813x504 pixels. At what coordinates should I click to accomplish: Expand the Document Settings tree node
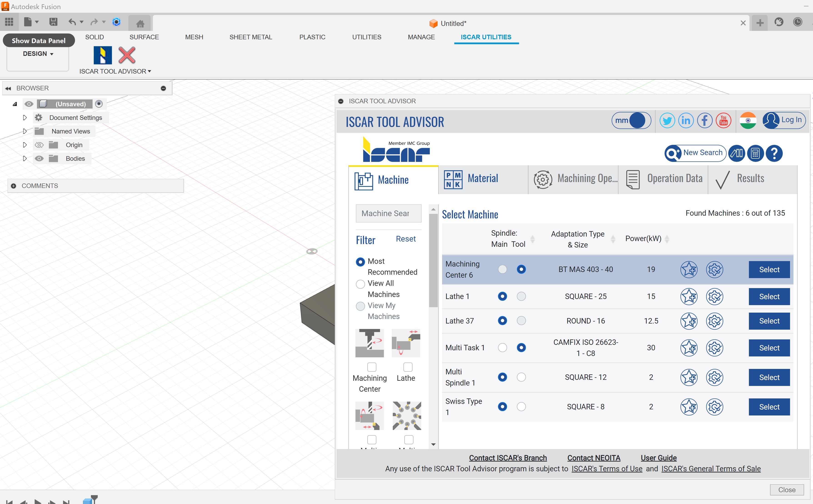pyautogui.click(x=25, y=118)
